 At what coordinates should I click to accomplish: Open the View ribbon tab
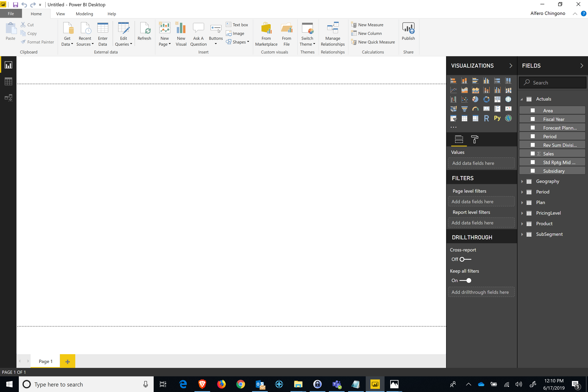coord(60,14)
